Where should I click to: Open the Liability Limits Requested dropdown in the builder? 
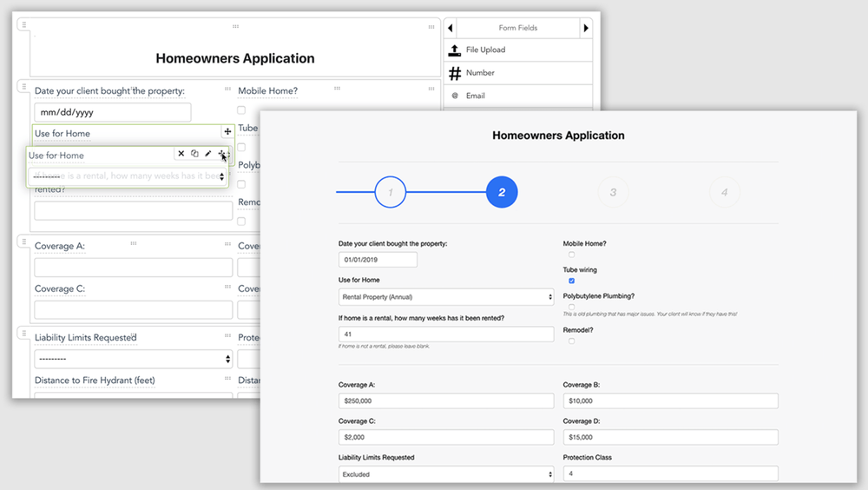tap(134, 359)
